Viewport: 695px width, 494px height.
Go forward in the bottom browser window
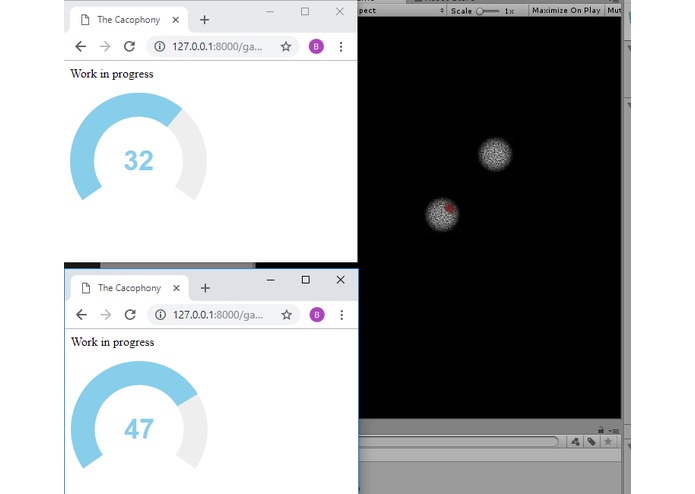click(106, 315)
